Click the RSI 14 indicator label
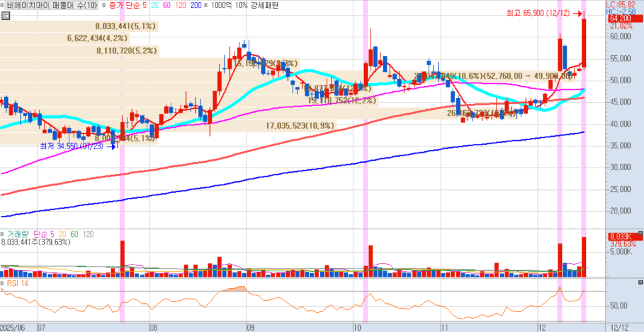644x332 pixels. [17, 283]
